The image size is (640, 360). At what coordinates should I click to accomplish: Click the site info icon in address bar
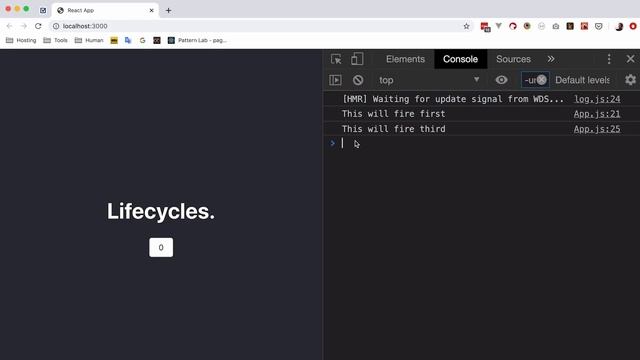56,26
